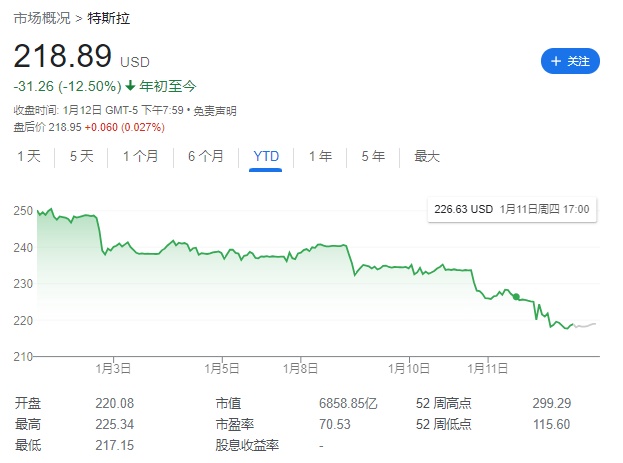623x463 pixels.
Task: Click the green down arrow beside 年初至今
Action: pyautogui.click(x=130, y=87)
